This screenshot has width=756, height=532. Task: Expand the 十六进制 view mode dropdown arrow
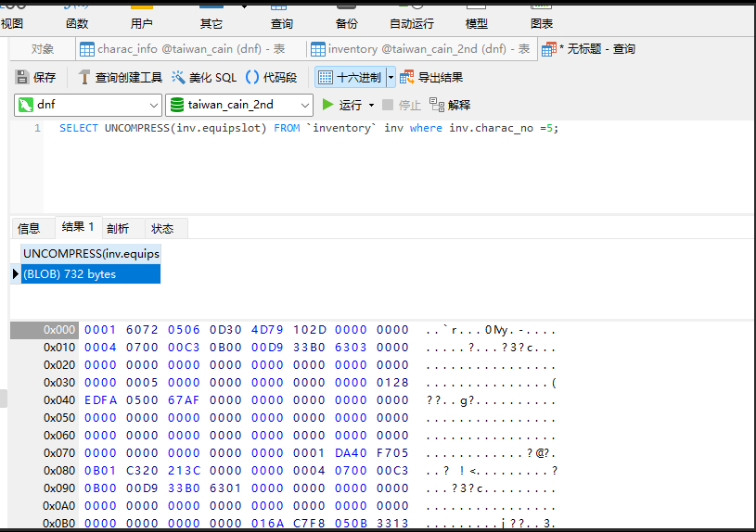click(391, 77)
